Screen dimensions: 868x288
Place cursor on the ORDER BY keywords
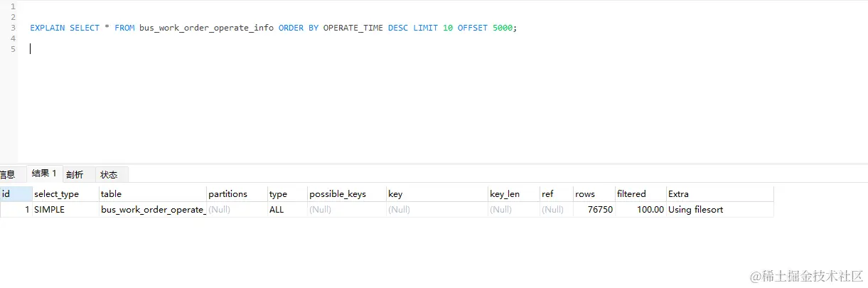point(299,28)
